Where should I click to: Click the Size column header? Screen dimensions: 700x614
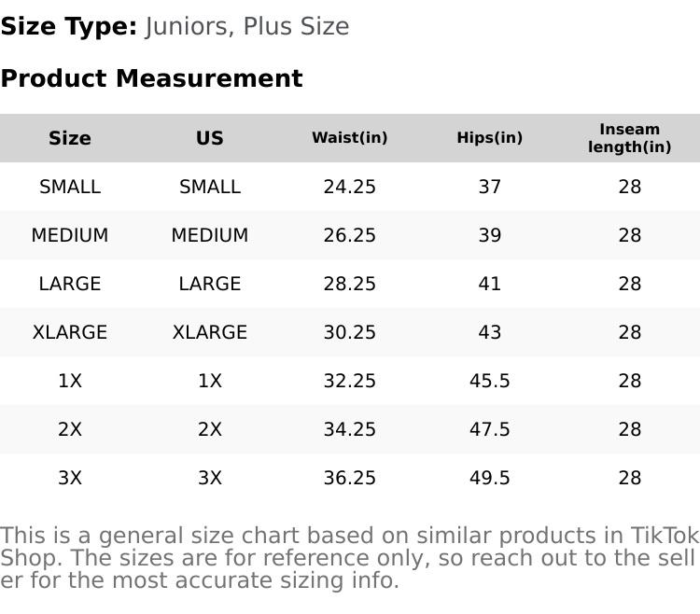[x=70, y=138]
